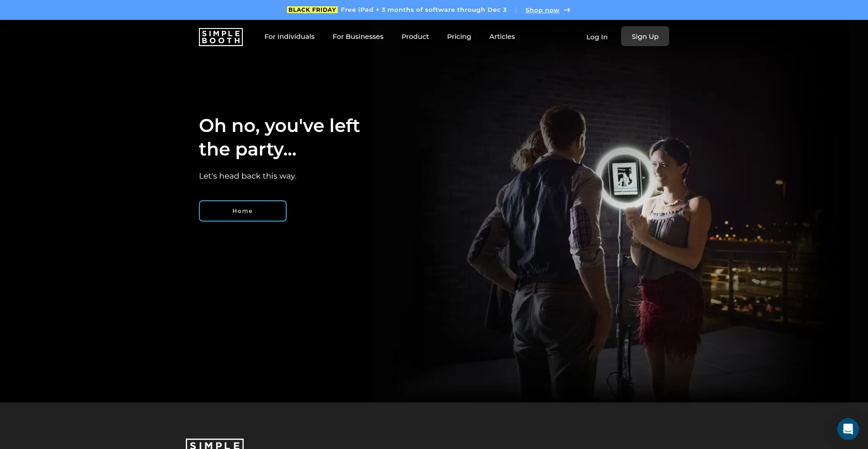Go to the Pricing page
Screen dimensions: 868x449
(x=459, y=37)
